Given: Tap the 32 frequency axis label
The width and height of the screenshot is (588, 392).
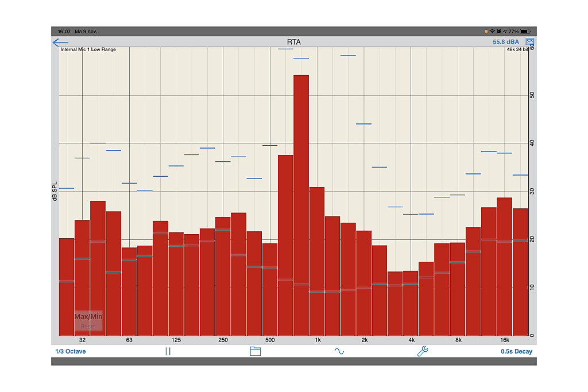Looking at the screenshot, I should (x=82, y=340).
